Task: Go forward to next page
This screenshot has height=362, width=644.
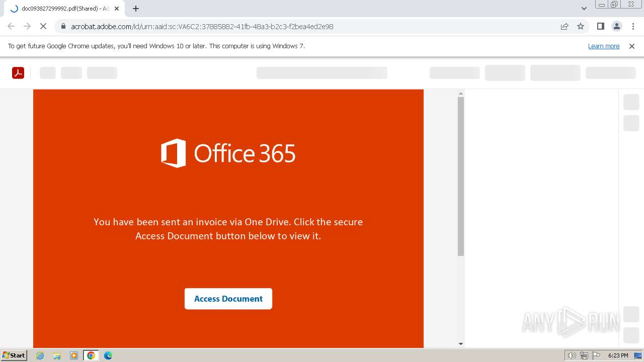Action: point(27,26)
